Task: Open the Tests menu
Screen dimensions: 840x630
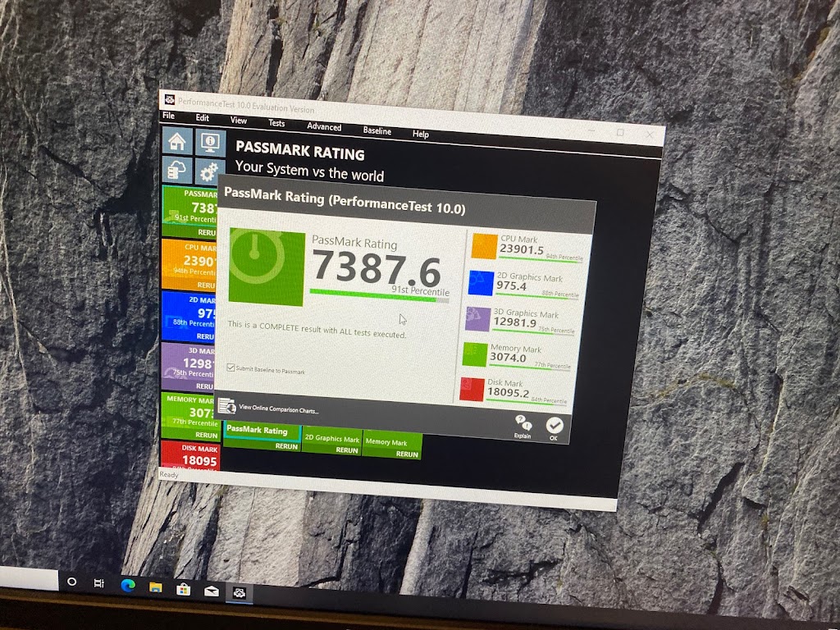Action: click(276, 123)
